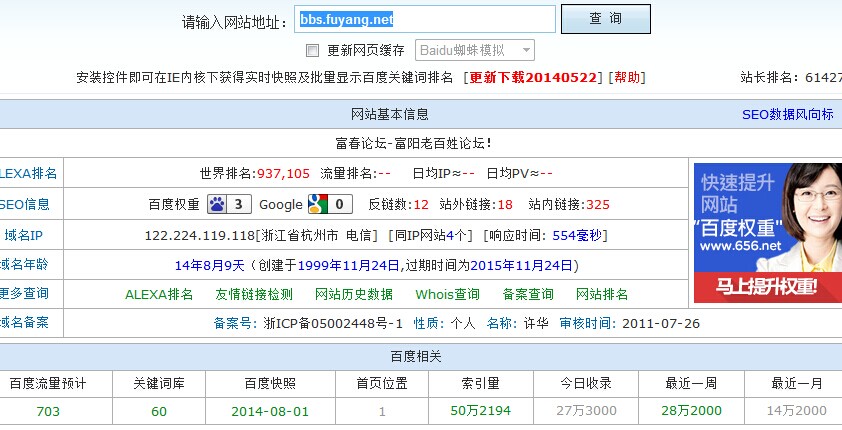Click keyword library value 60
This screenshot has width=842, height=430.
159,411
